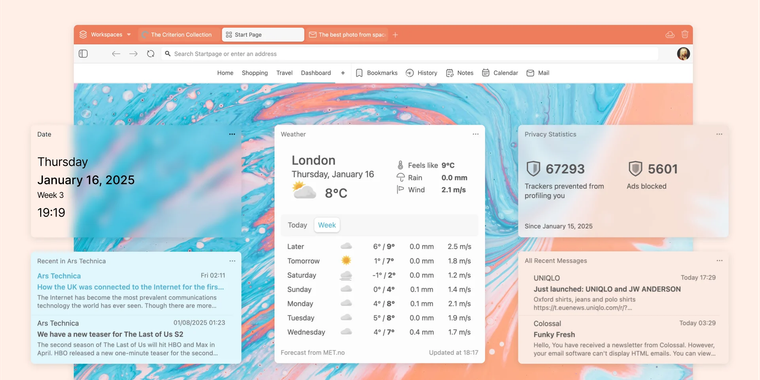Switch to The Criterion Collection tab
Image resolution: width=760 pixels, height=380 pixels.
(x=178, y=34)
